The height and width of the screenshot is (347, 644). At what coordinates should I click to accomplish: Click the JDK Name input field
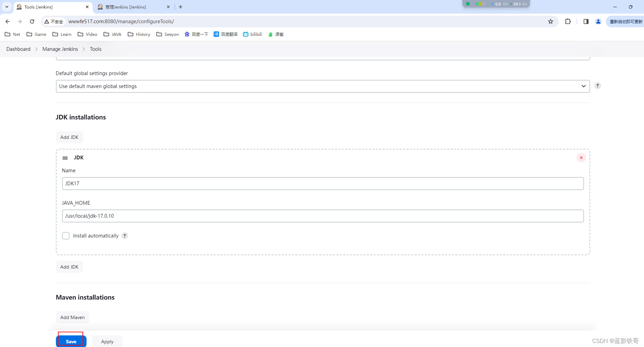(x=323, y=184)
